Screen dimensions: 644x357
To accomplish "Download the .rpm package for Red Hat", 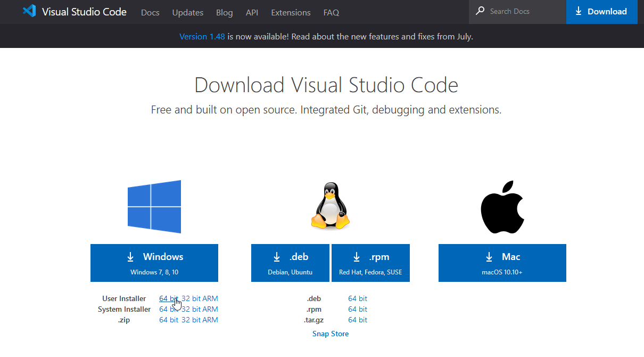I will tap(370, 263).
